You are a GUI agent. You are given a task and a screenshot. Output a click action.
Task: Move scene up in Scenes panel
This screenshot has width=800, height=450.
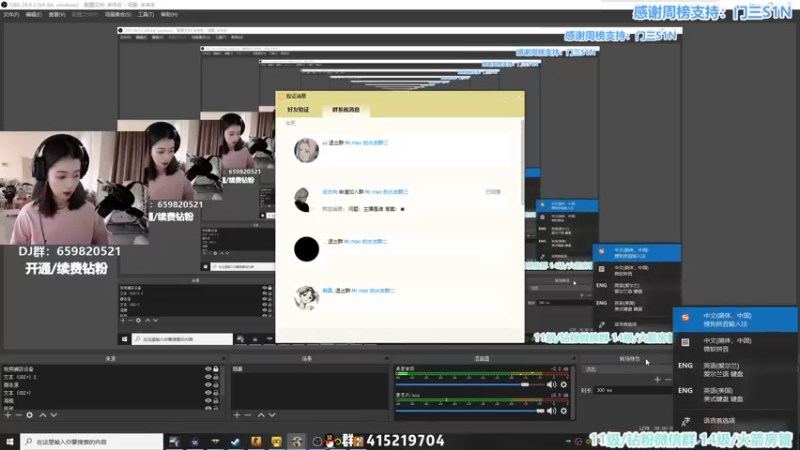[x=261, y=415]
